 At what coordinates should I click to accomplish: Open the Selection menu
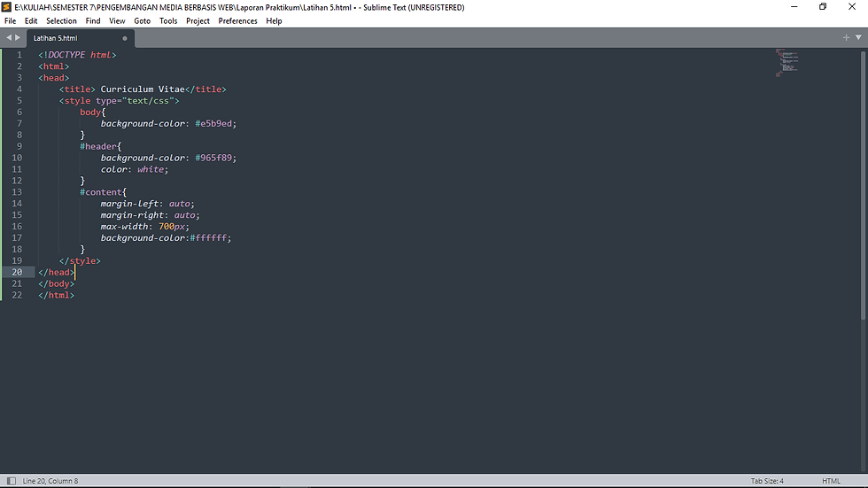(61, 21)
